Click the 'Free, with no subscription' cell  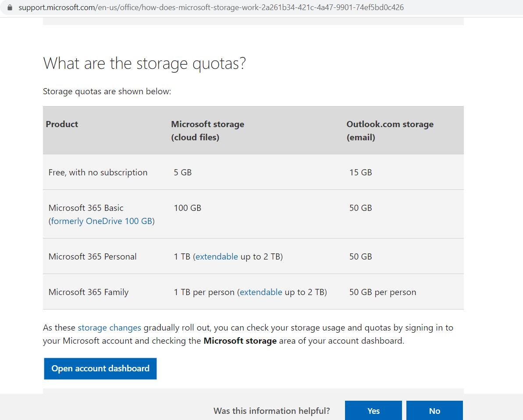coord(98,172)
